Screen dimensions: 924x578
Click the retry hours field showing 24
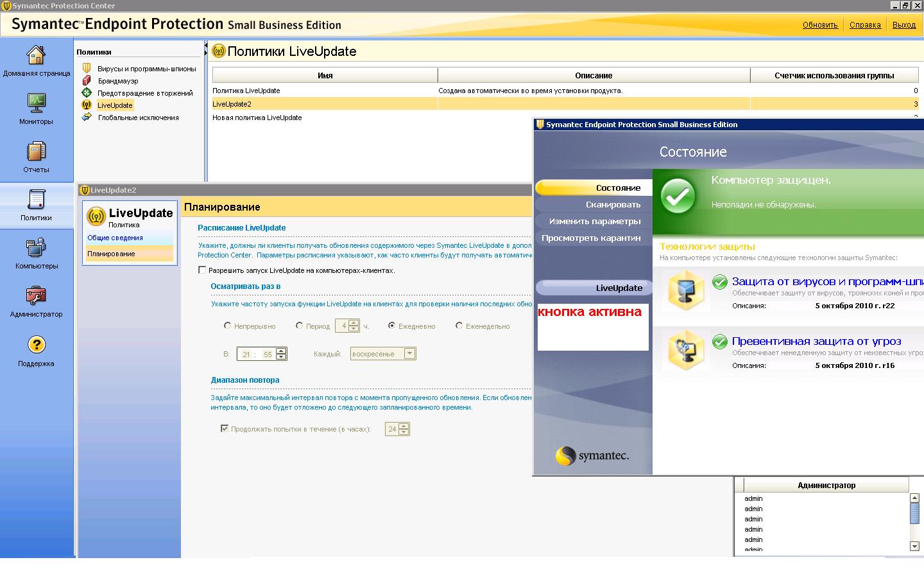(x=392, y=429)
